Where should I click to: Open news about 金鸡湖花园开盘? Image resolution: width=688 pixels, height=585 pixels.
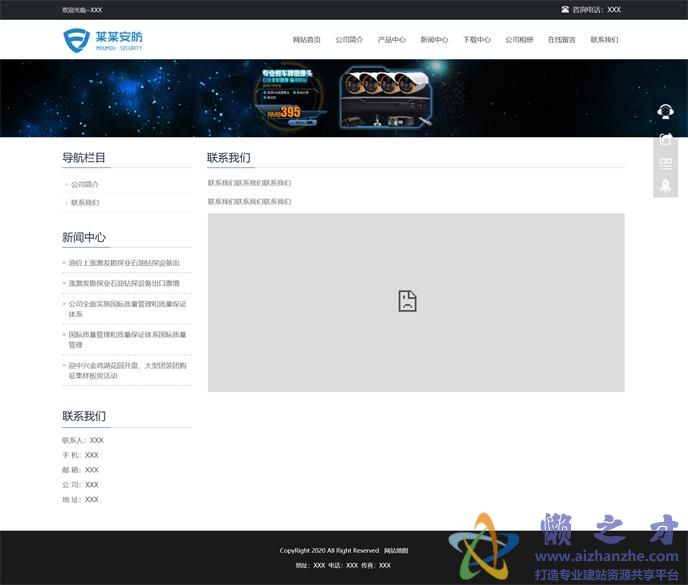pyautogui.click(x=127, y=370)
